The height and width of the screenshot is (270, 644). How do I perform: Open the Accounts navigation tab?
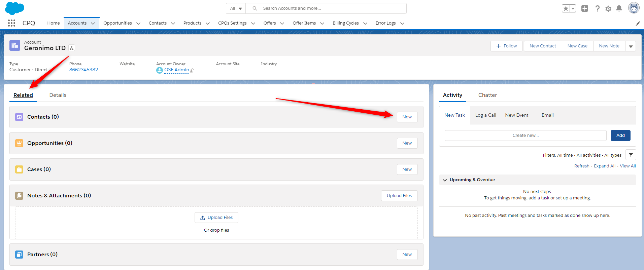tap(77, 23)
